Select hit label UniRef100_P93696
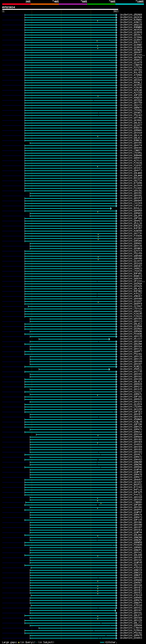The image size is (146, 644). 131,334
